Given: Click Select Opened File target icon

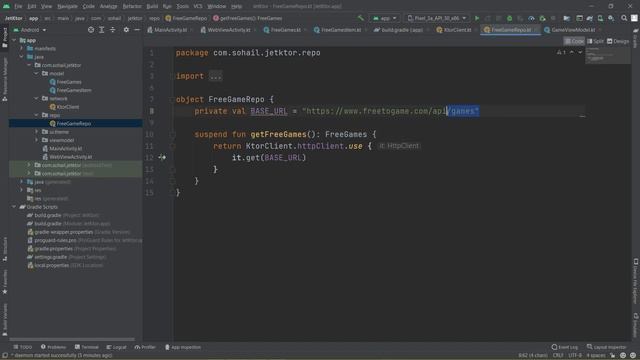Looking at the screenshot, I should (91, 30).
